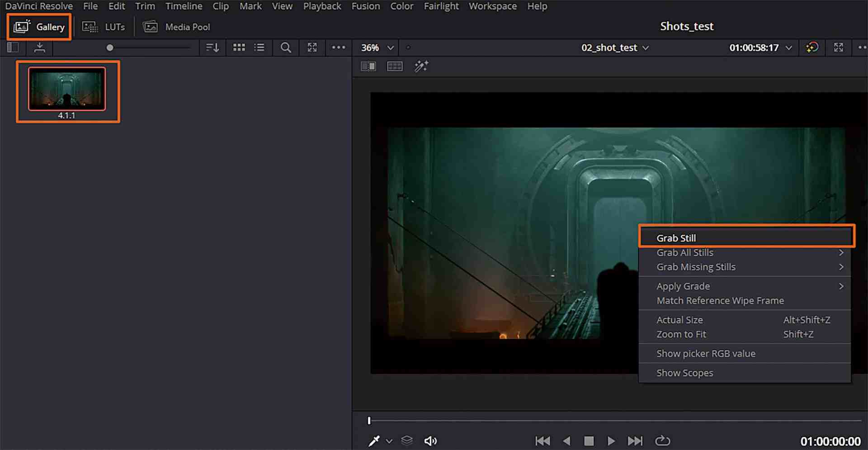Open Grab All Stills submenu

tap(745, 252)
